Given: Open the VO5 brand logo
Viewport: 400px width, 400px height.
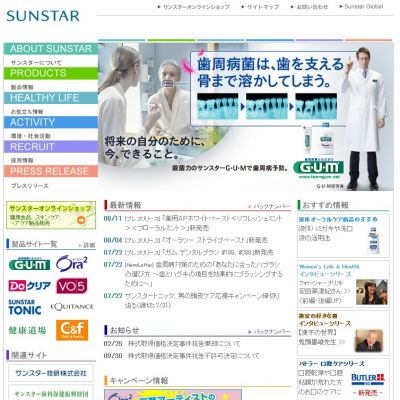Looking at the screenshot, I should [x=72, y=286].
